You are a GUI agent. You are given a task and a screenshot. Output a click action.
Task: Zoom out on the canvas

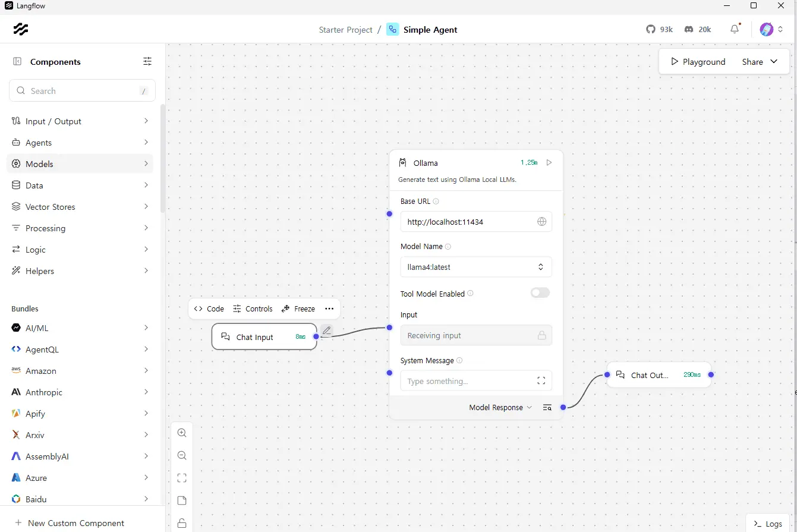[182, 455]
